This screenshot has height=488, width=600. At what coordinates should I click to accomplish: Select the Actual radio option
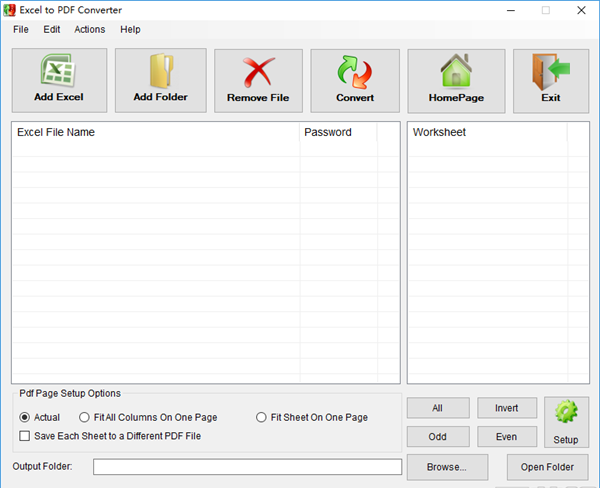25,417
